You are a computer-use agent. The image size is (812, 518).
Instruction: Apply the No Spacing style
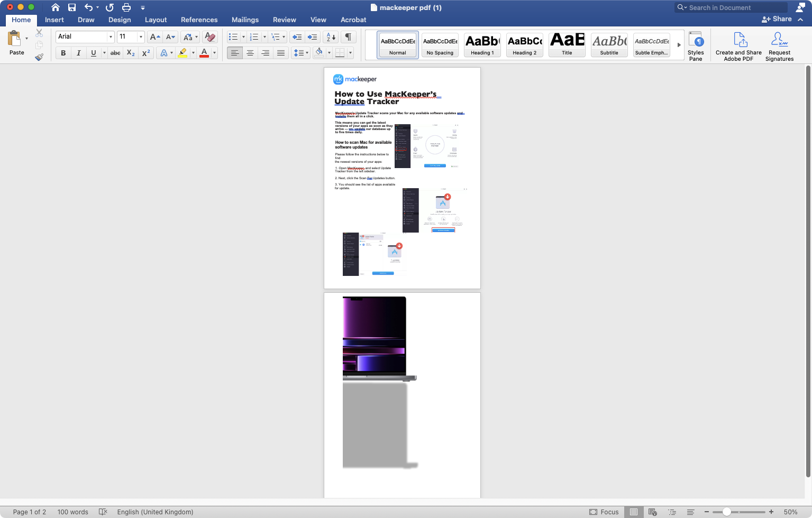tap(440, 45)
